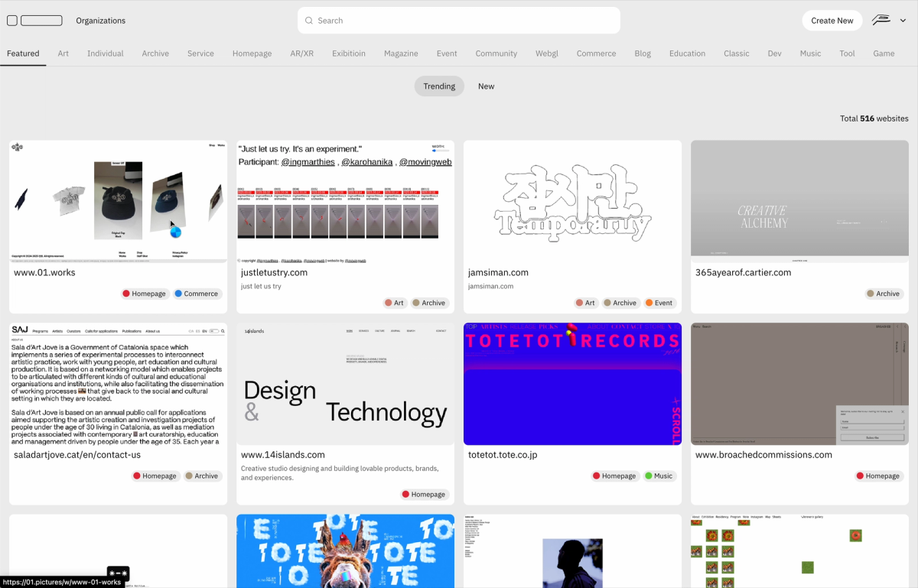Click the www.01.works title
The width and height of the screenshot is (918, 588).
(x=44, y=272)
